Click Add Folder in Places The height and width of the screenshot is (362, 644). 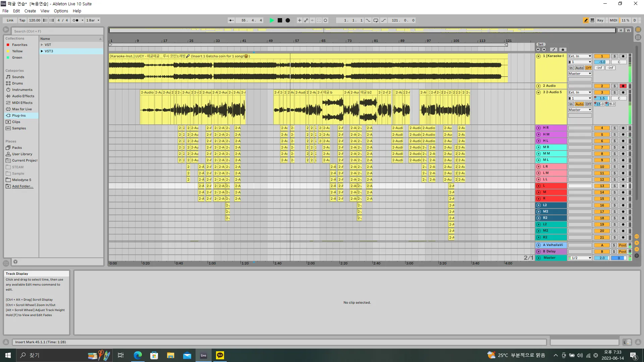pos(22,186)
